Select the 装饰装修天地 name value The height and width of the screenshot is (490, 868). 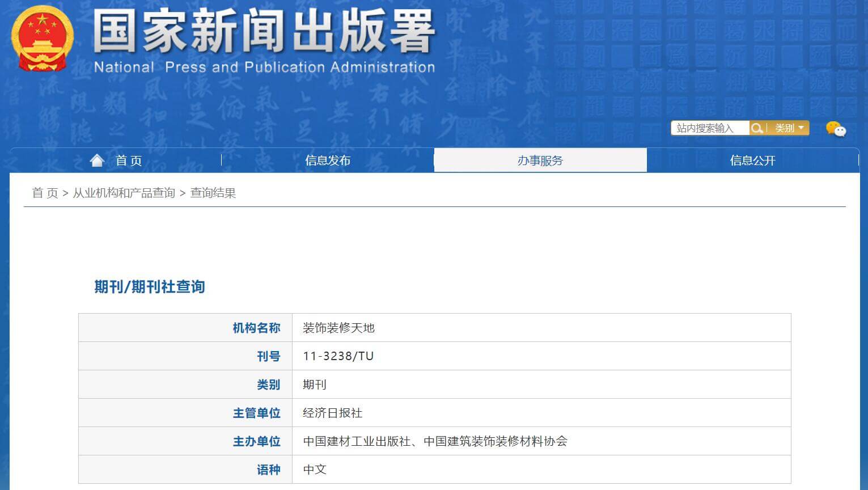tap(338, 328)
